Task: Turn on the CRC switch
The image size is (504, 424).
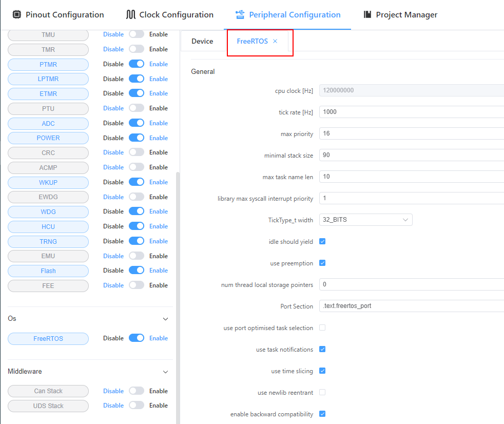Action: (137, 152)
